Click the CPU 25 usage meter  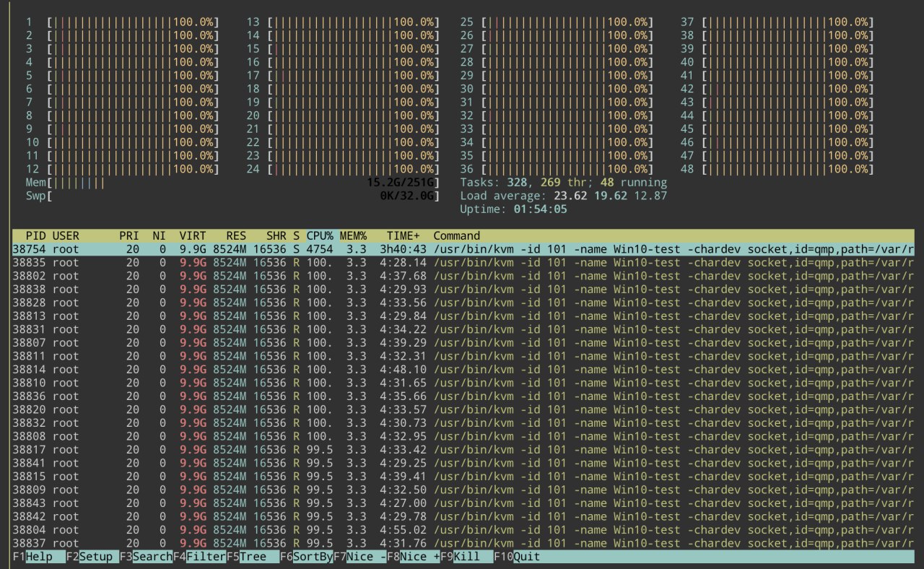556,22
